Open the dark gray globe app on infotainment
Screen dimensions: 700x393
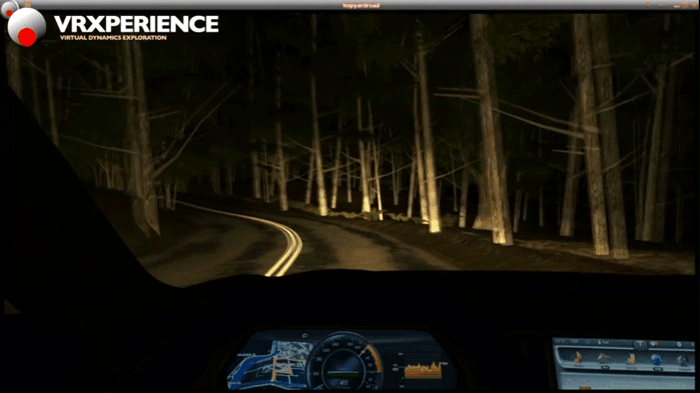pos(683,360)
